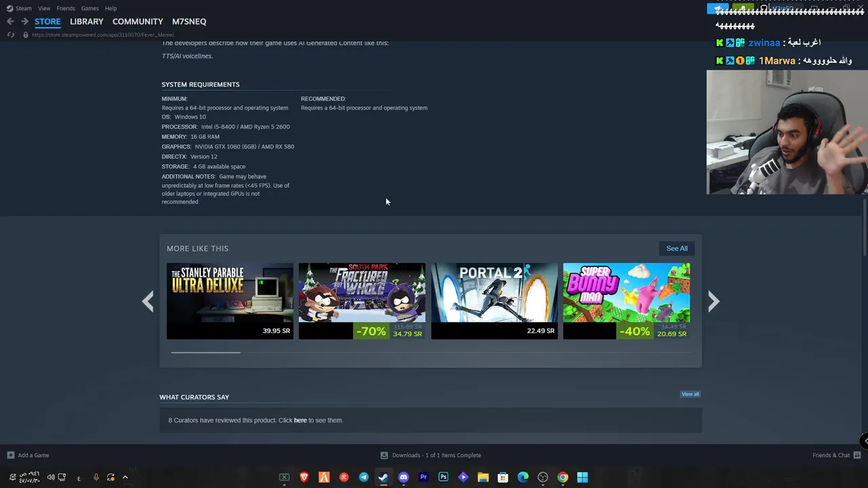Screen dimensions: 868x488
Task: Click the network display tray icon
Action: click(x=62, y=477)
